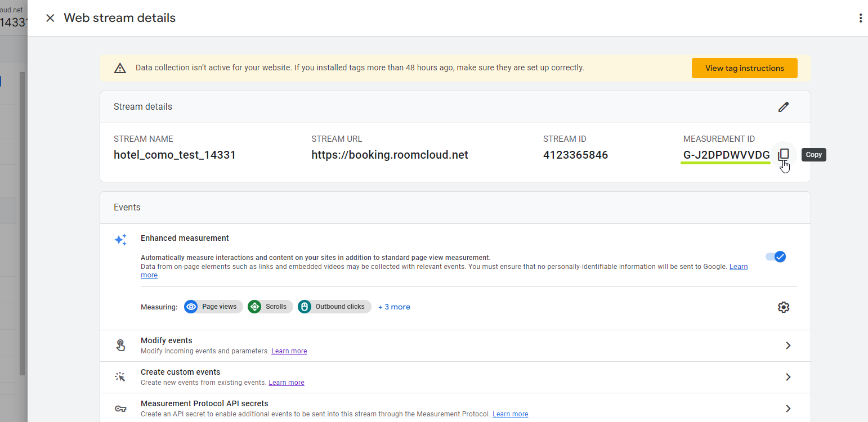Click the Enhanced measurement sparkle icon
Image resolution: width=868 pixels, height=422 pixels.
[120, 239]
